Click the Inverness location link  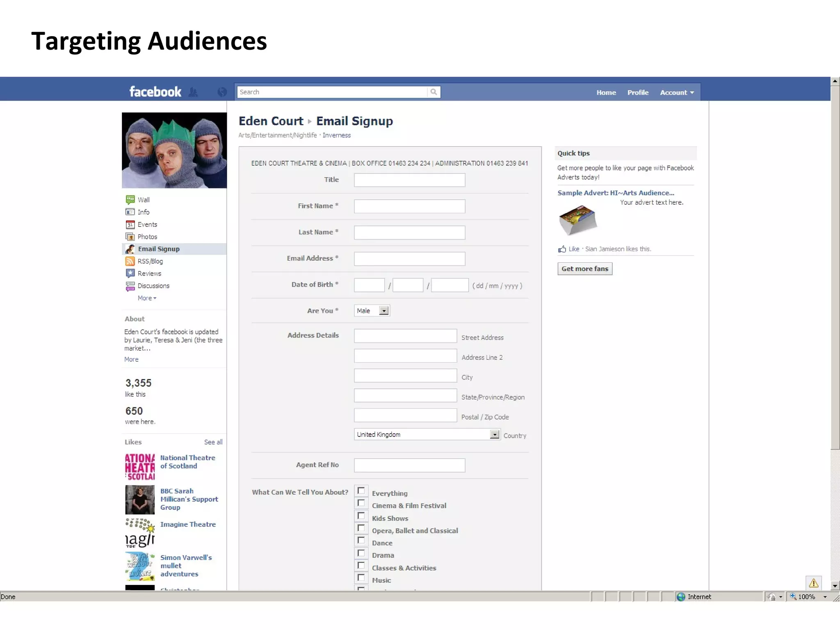point(336,135)
